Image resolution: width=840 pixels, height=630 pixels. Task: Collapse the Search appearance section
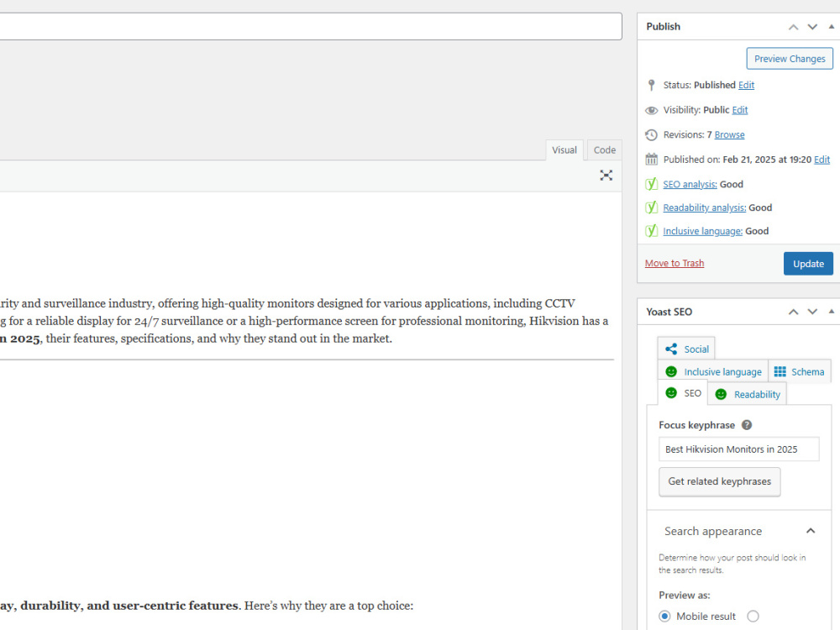811,531
